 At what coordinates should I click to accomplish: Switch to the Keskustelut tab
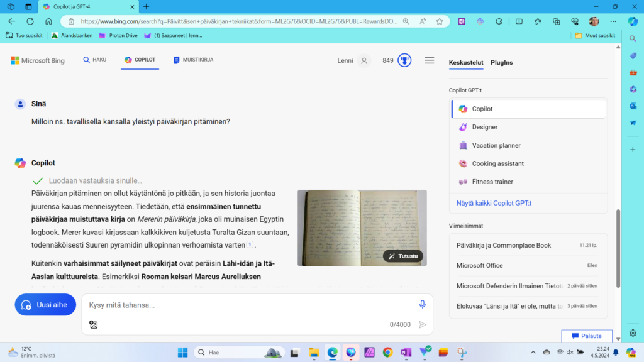pos(466,62)
